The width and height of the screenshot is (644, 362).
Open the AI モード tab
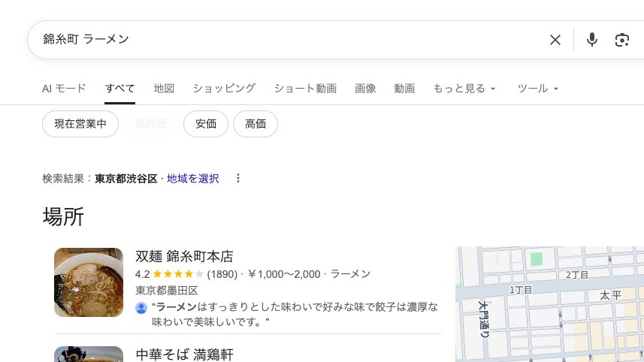(x=64, y=89)
